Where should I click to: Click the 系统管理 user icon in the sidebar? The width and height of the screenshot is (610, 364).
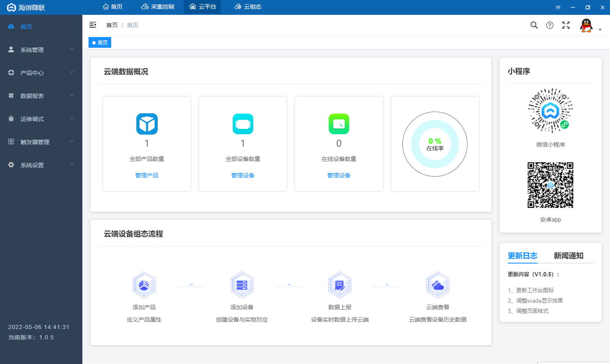11,49
